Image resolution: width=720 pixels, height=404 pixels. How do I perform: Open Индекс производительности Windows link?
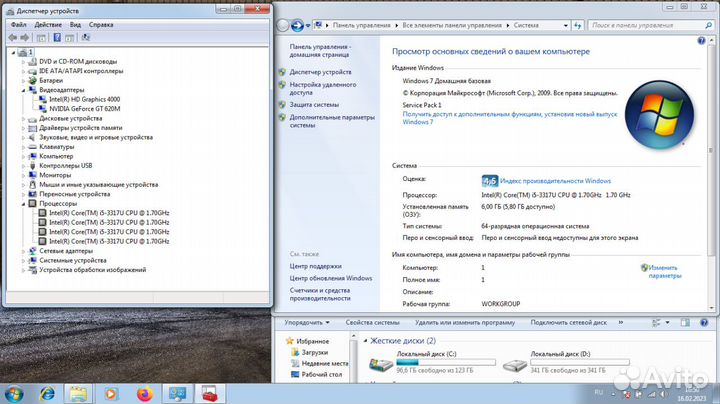(x=555, y=181)
